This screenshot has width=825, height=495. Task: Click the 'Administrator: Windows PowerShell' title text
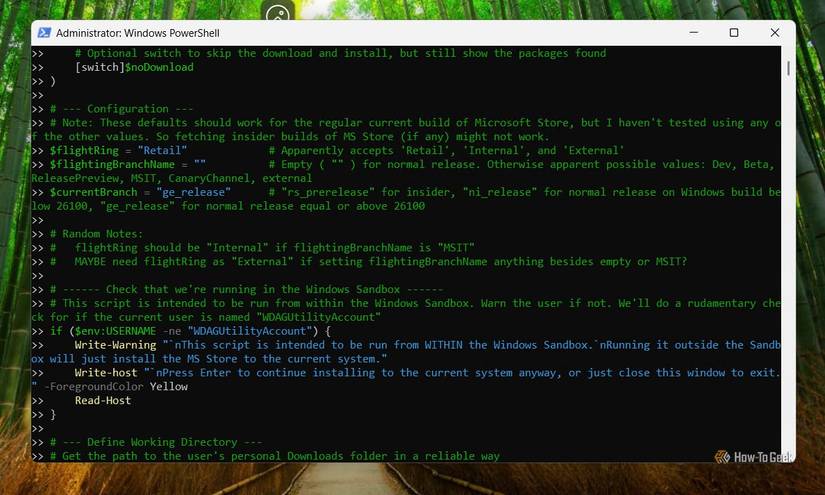point(138,33)
